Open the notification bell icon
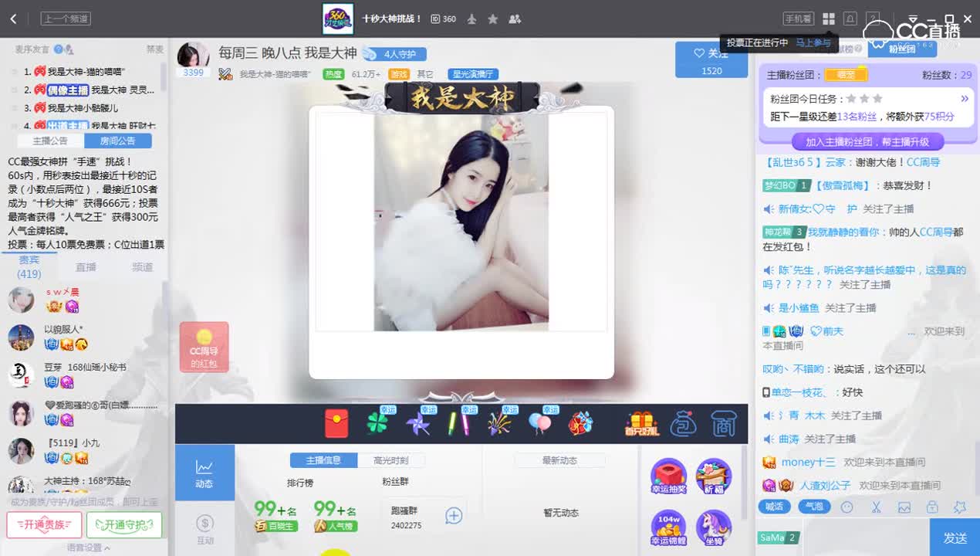The image size is (980, 556). click(x=850, y=19)
